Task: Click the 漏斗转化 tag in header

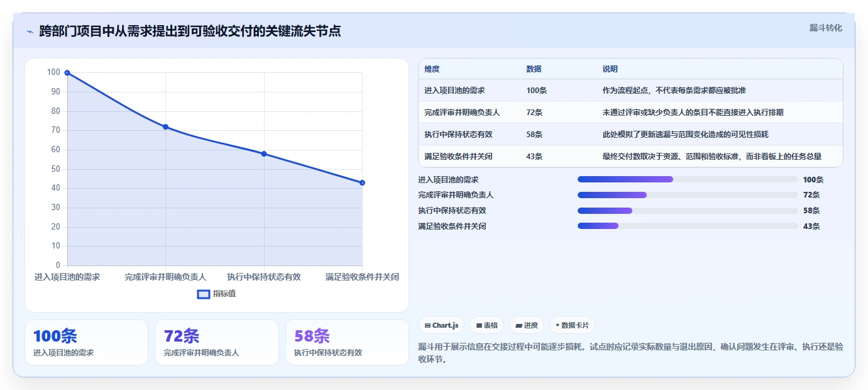Action: point(825,28)
